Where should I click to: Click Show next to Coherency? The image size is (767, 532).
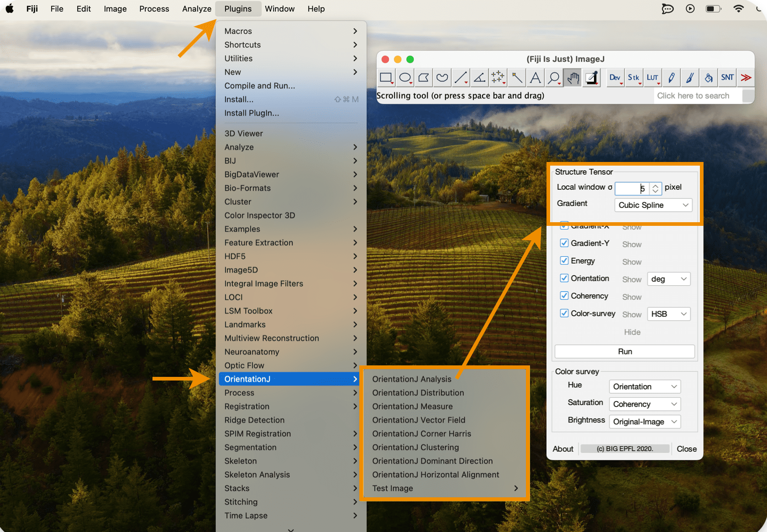(x=631, y=297)
